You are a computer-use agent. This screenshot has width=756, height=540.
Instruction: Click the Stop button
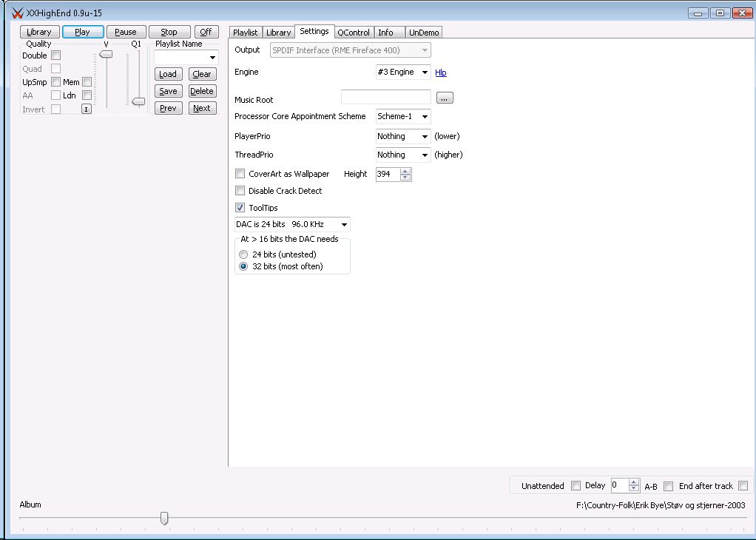pos(169,32)
